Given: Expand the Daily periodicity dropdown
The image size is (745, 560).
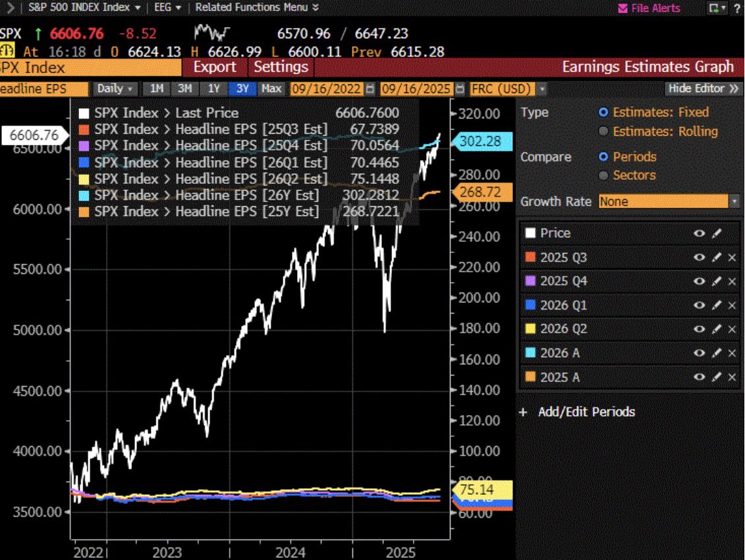Looking at the screenshot, I should pos(115,89).
